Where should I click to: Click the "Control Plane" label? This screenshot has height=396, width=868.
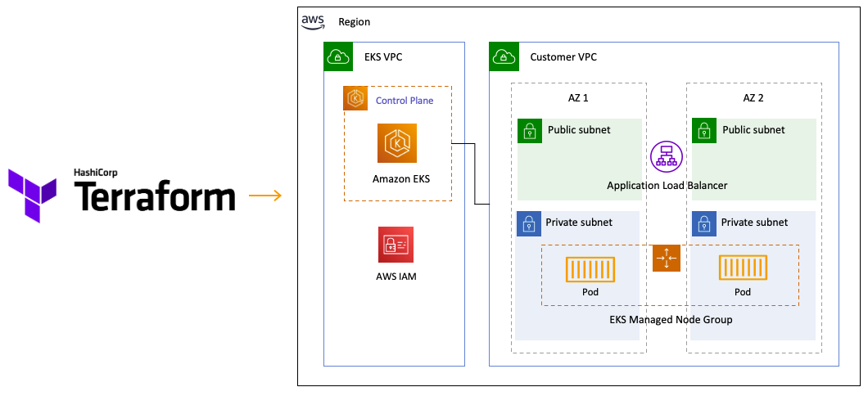(405, 101)
